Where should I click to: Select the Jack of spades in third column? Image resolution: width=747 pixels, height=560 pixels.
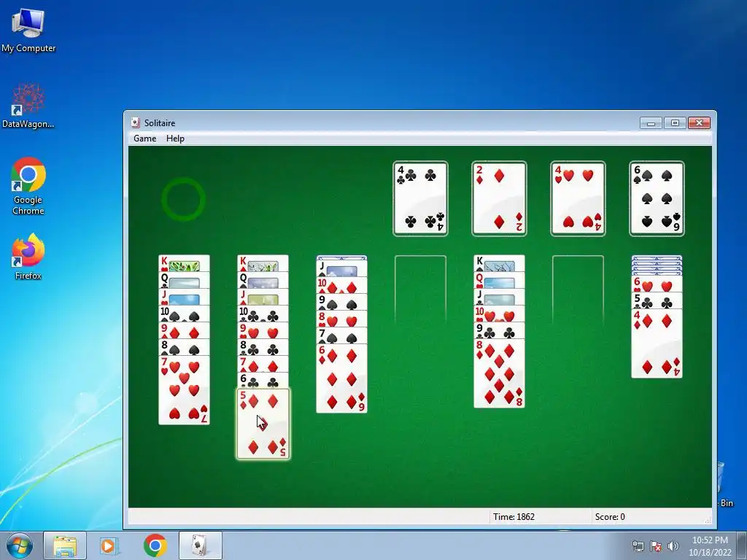[x=341, y=269]
